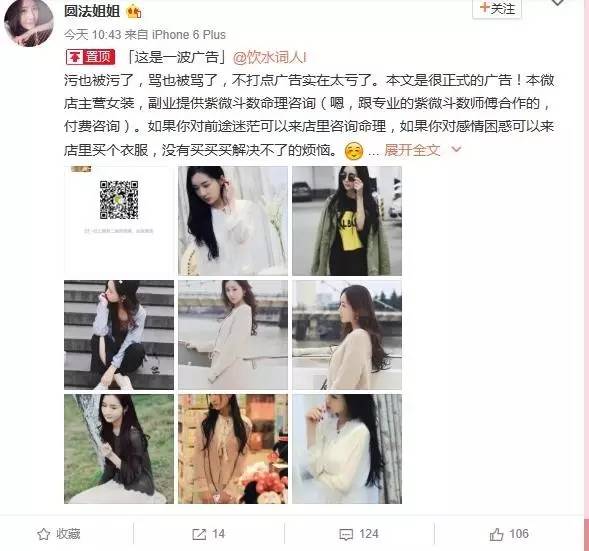
Task: Click the post timestamp 今天 10:43
Action: tap(92, 35)
